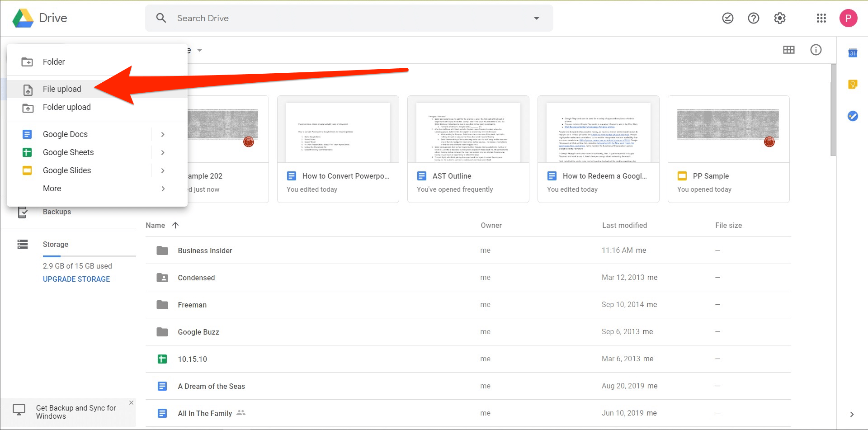The width and height of the screenshot is (868, 430).
Task: Open Google Tasks from the side panel
Action: [853, 116]
